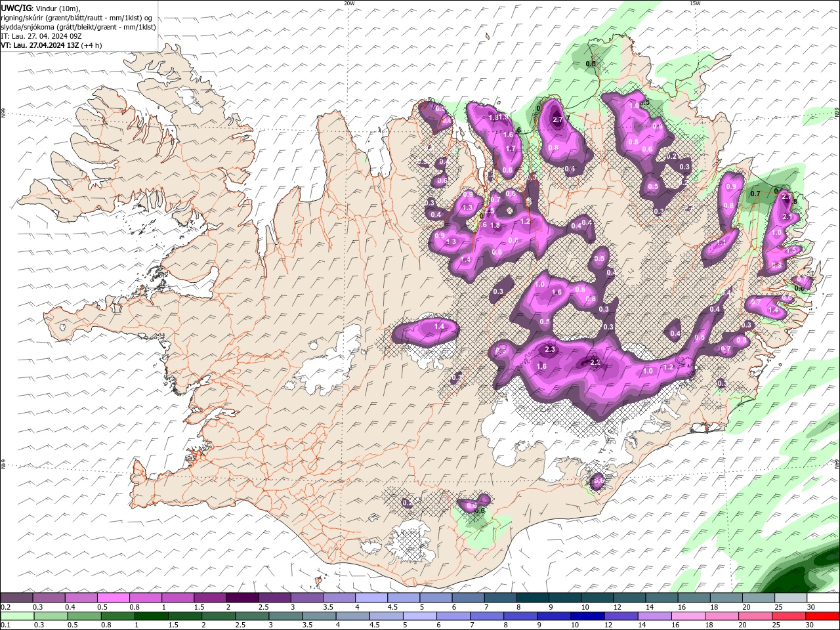
Task: Pick the dark purple 2–2.5 upper legend swatch
Action: [x=242, y=598]
